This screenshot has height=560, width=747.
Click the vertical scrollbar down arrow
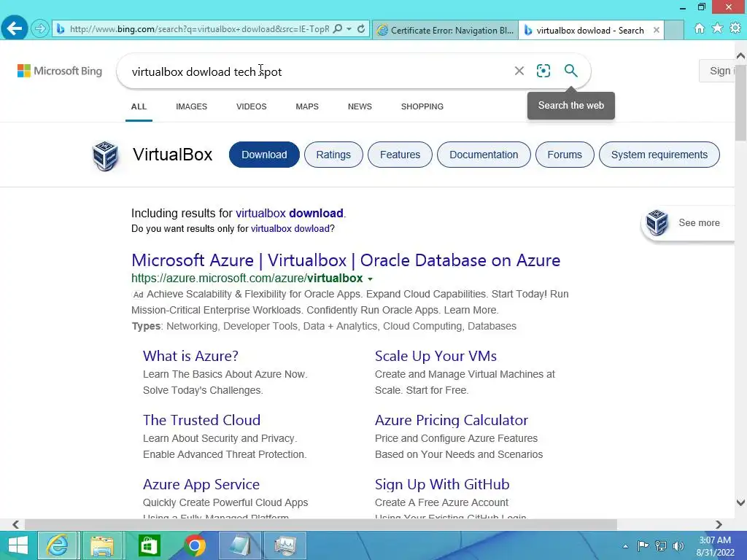[741, 502]
